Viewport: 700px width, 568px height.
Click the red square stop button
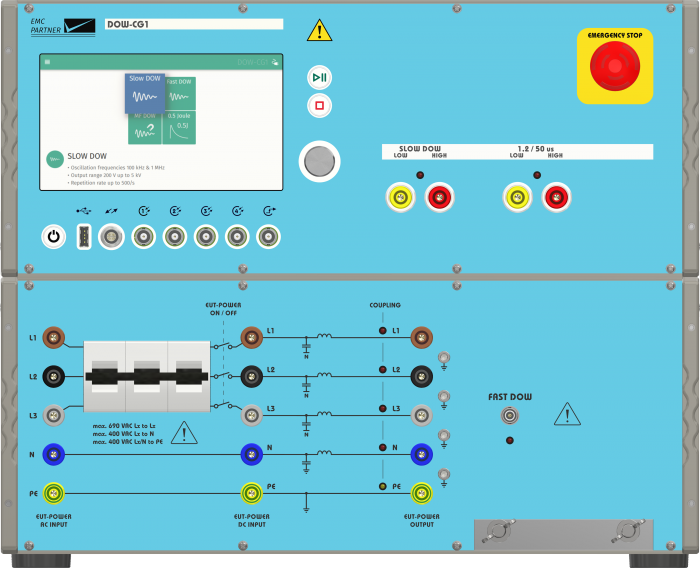(x=319, y=105)
